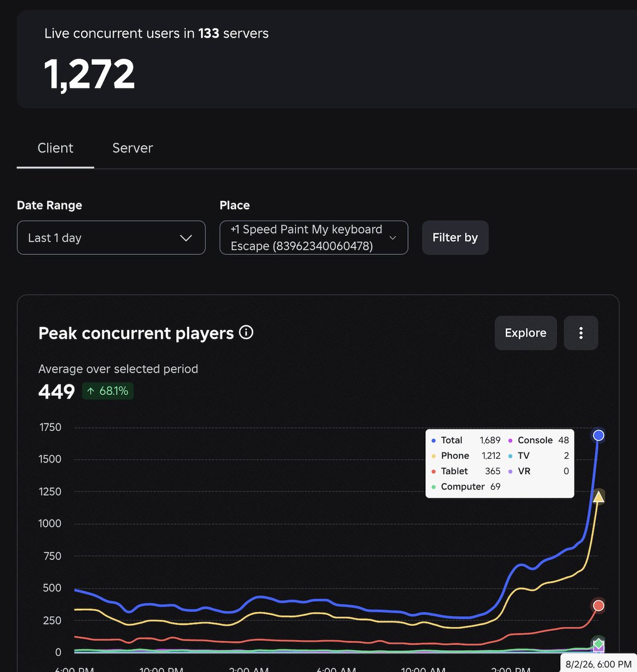Image resolution: width=637 pixels, height=672 pixels.
Task: Click the Console 48 tooltip entry
Action: click(x=538, y=440)
